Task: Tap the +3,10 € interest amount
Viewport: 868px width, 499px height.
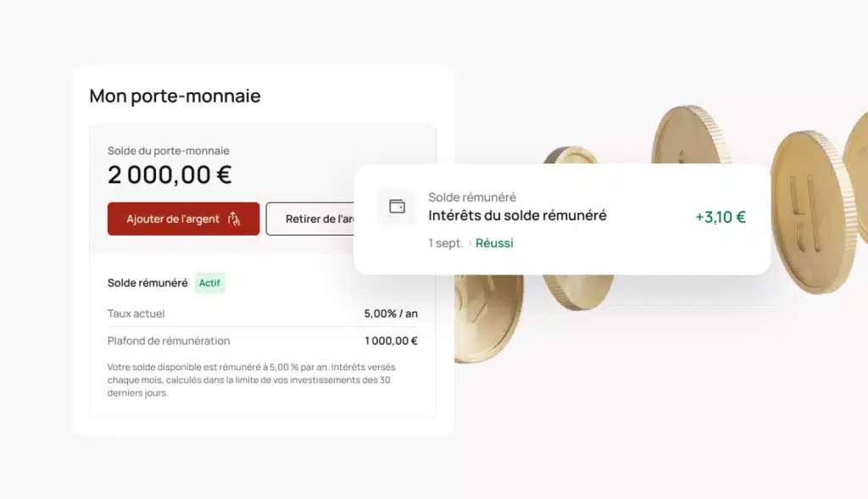Action: [x=720, y=217]
